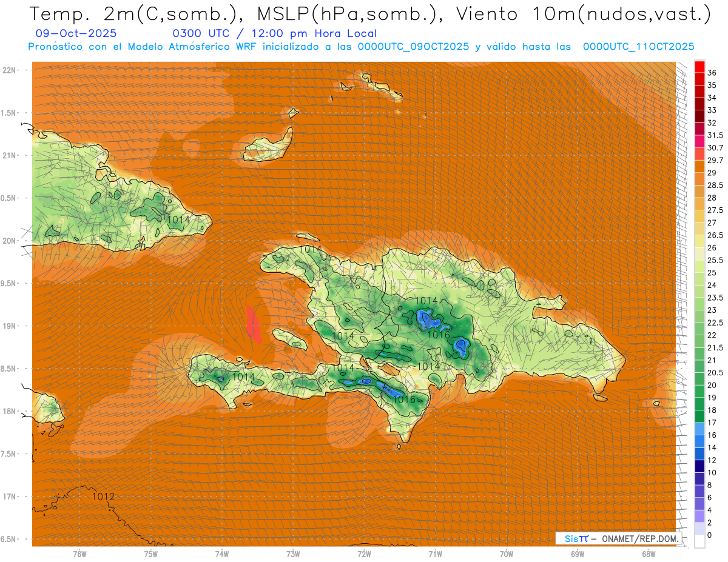Click the "25.5" value on the color scale
This screenshot has width=728, height=562.
coord(715,260)
